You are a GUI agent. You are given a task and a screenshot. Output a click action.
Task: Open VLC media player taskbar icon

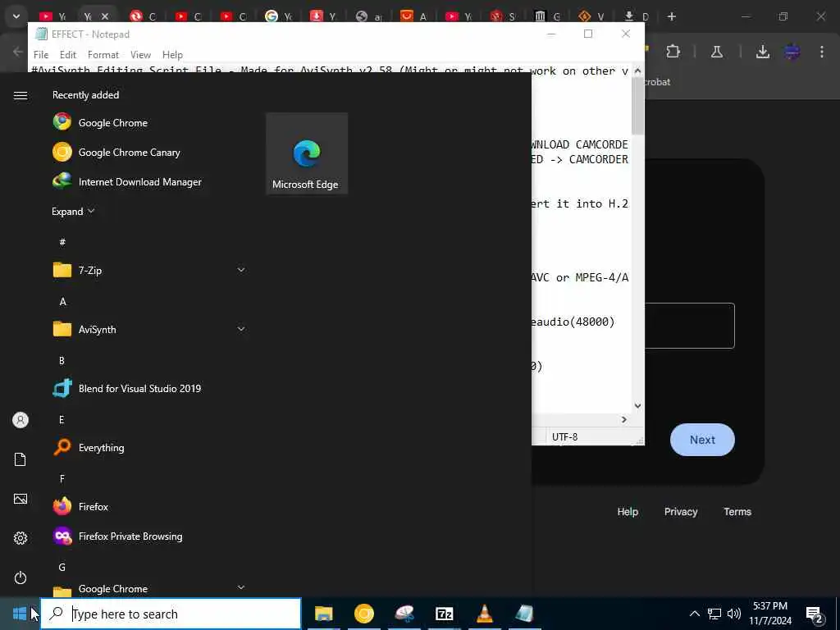[x=484, y=614]
